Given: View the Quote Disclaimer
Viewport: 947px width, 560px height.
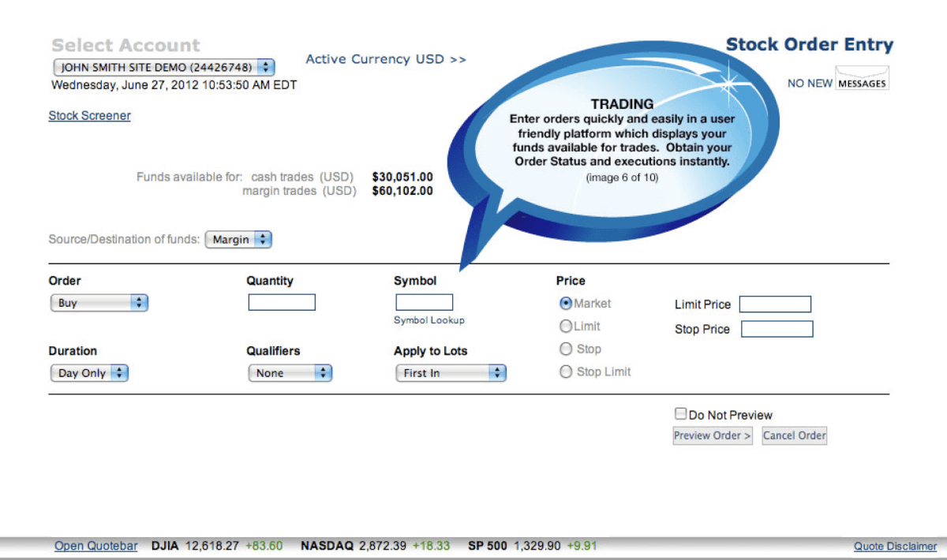Looking at the screenshot, I should pyautogui.click(x=895, y=546).
